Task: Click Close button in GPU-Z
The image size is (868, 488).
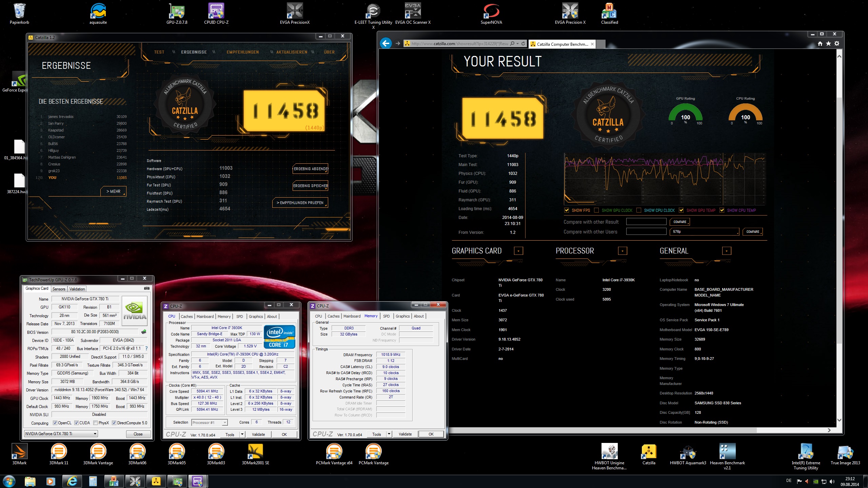Action: [138, 434]
